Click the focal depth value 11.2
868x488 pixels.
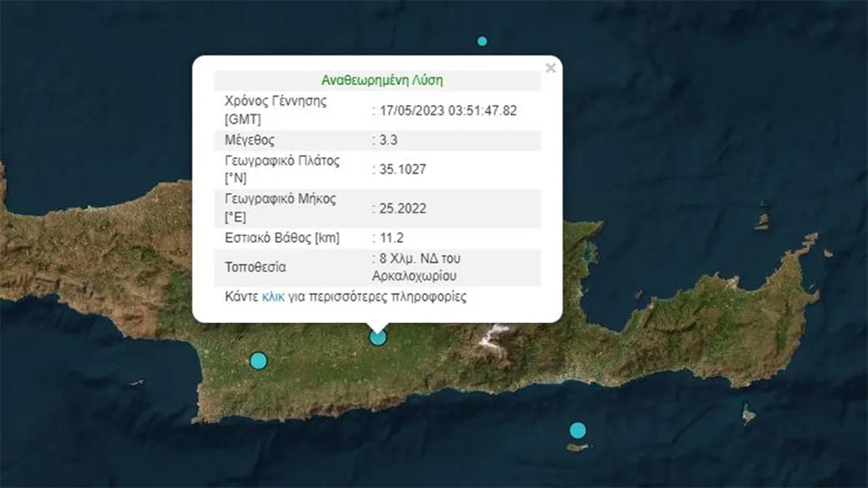click(392, 238)
